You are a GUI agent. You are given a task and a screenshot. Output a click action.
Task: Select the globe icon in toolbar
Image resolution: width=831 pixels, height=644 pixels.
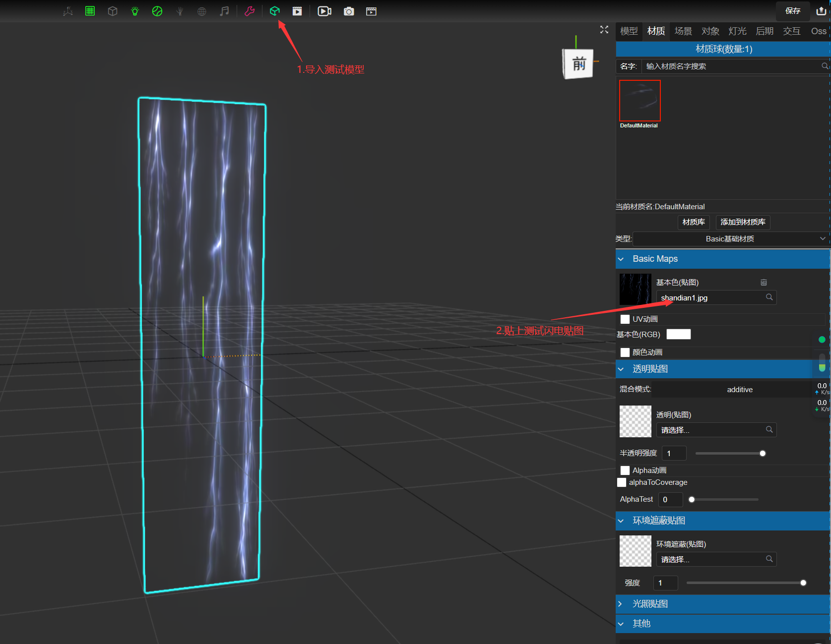201,11
